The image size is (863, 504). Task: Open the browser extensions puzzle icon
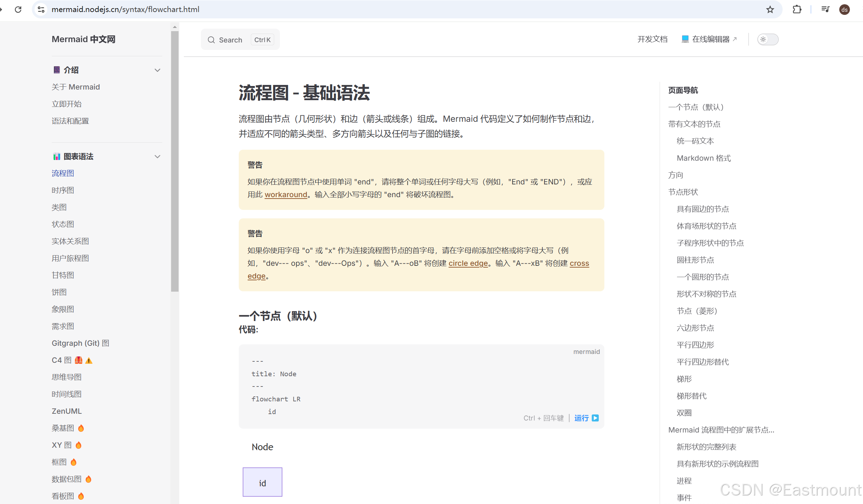point(797,10)
